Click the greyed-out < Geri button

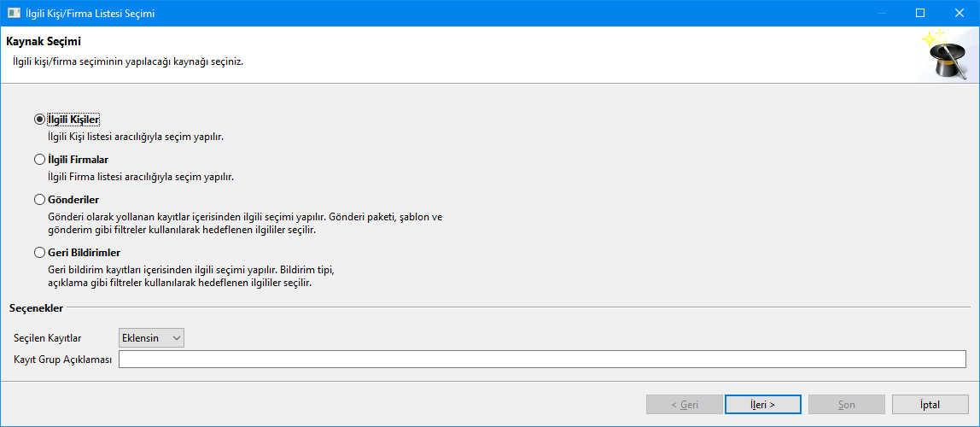pyautogui.click(x=684, y=404)
